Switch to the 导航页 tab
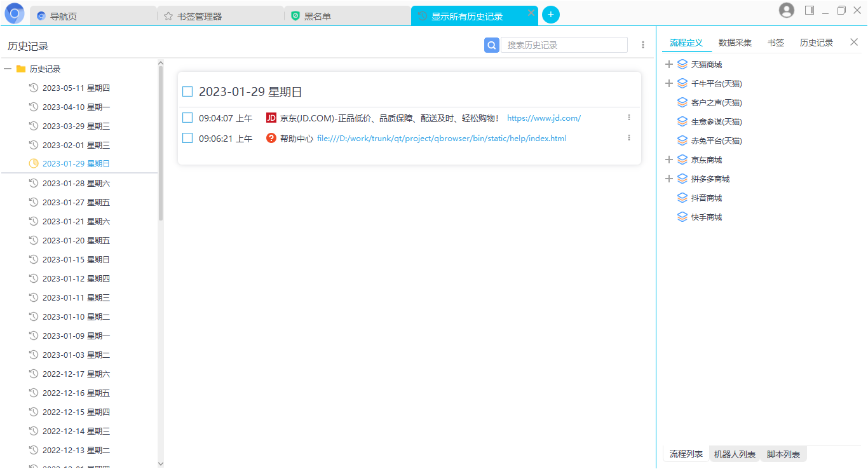The image size is (868, 469). [93, 16]
